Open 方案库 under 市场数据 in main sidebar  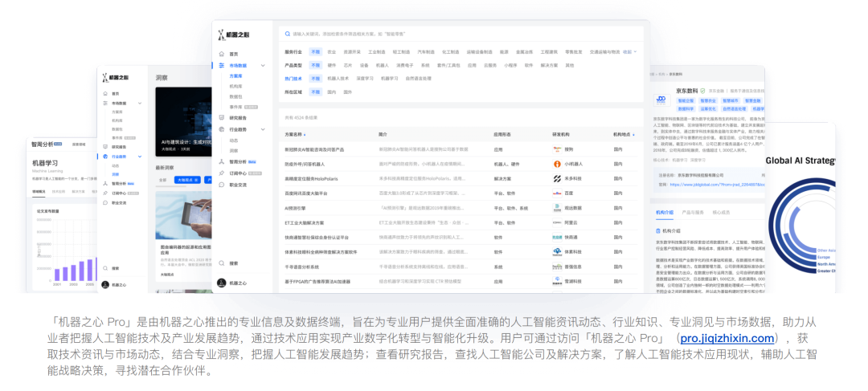(235, 75)
